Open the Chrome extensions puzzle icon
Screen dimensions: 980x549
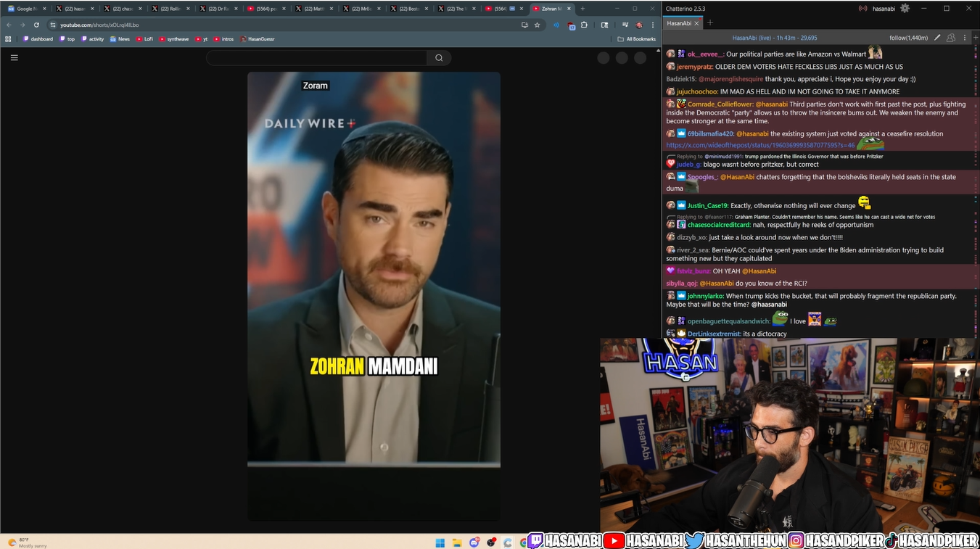[x=584, y=25]
